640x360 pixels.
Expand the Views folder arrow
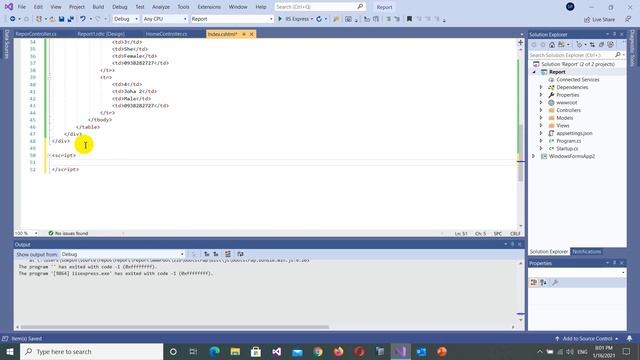click(541, 126)
